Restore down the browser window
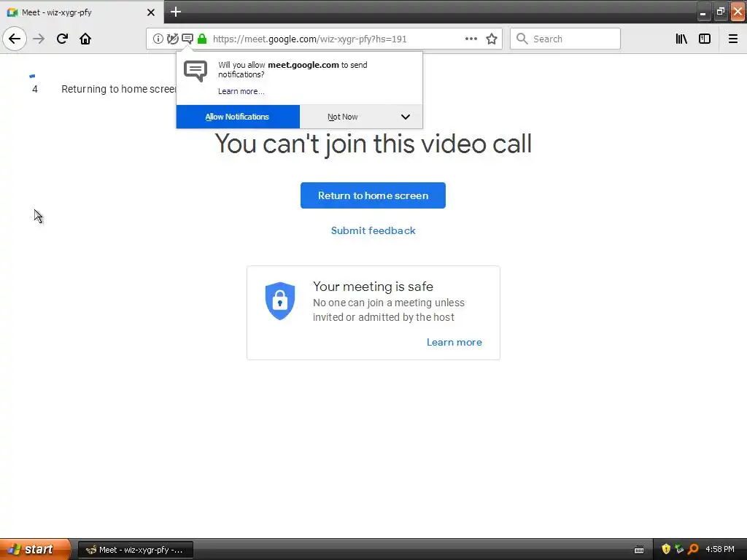This screenshot has height=560, width=747. point(720,12)
